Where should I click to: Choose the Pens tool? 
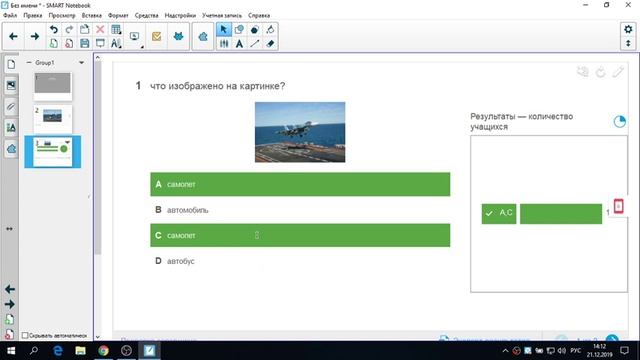(224, 43)
